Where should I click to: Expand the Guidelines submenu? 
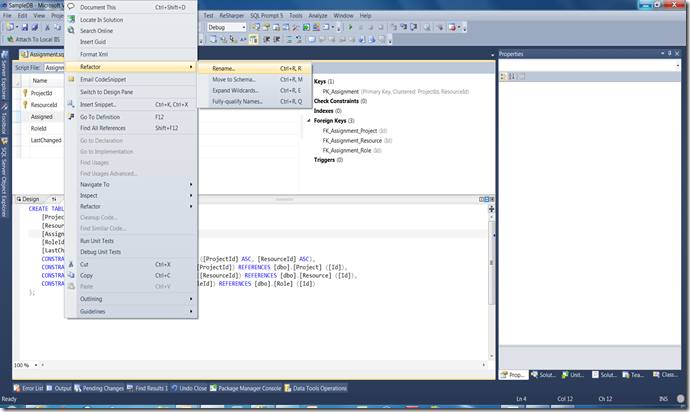point(131,311)
